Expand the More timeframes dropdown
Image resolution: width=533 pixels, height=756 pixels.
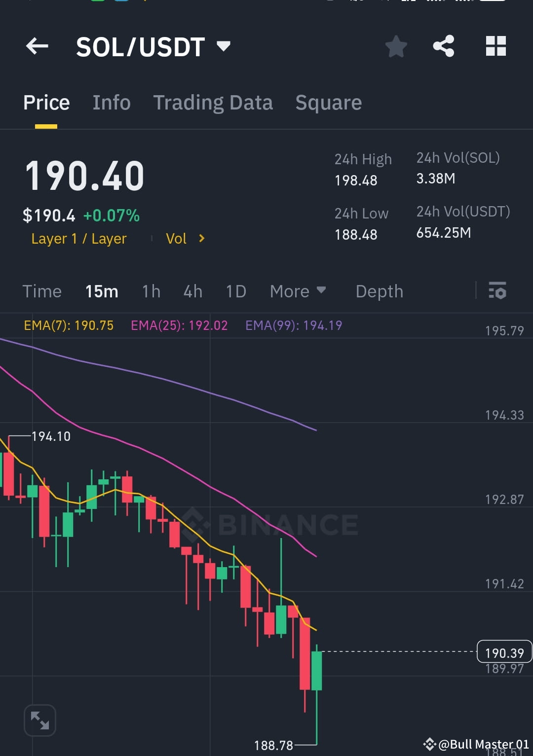(298, 291)
